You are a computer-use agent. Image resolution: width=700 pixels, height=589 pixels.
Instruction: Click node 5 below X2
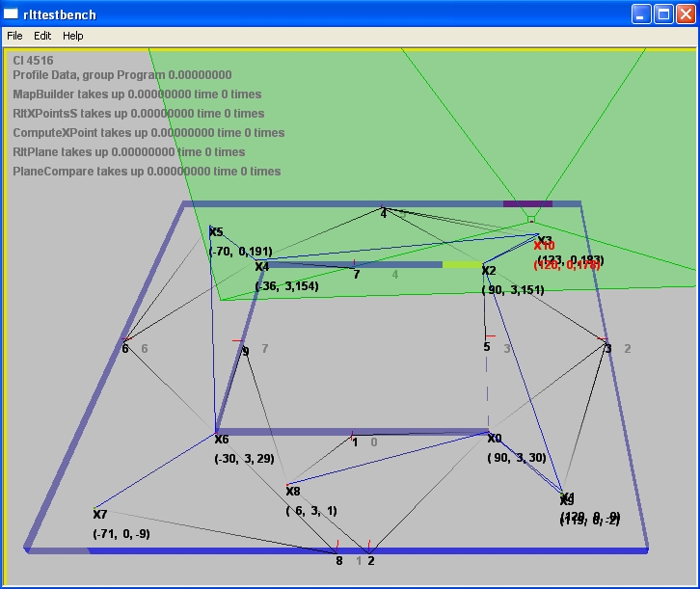pos(487,346)
